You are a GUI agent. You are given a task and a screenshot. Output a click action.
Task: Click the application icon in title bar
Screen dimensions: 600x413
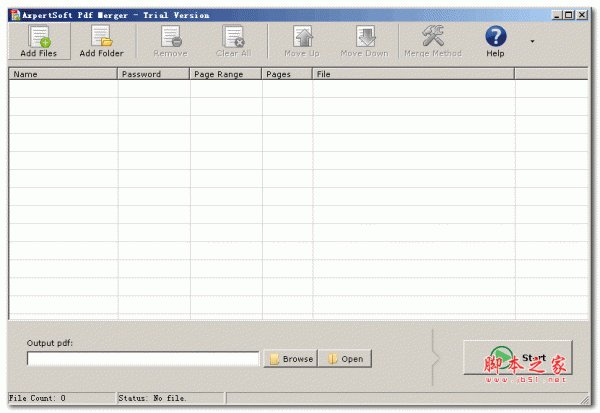tap(15, 15)
